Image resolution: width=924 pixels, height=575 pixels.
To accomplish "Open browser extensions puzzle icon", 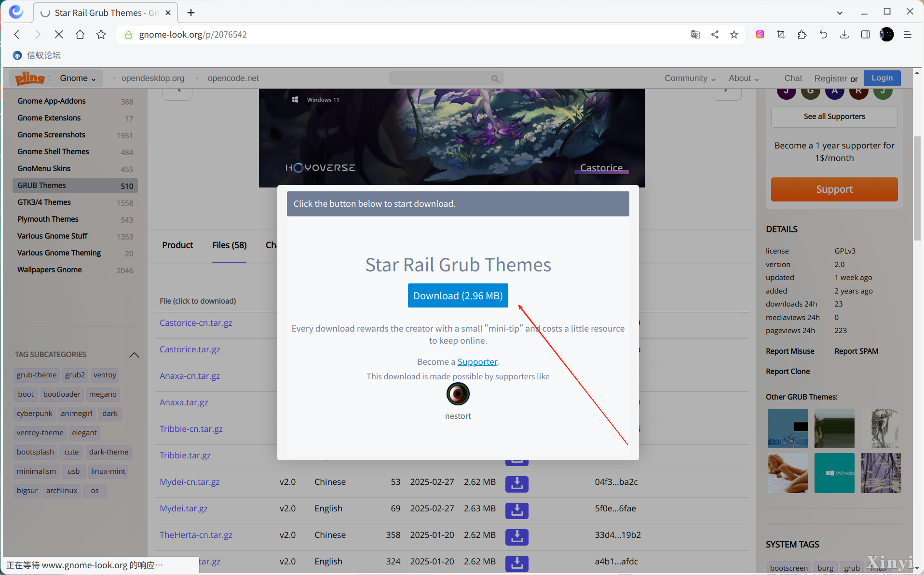I will 802,34.
